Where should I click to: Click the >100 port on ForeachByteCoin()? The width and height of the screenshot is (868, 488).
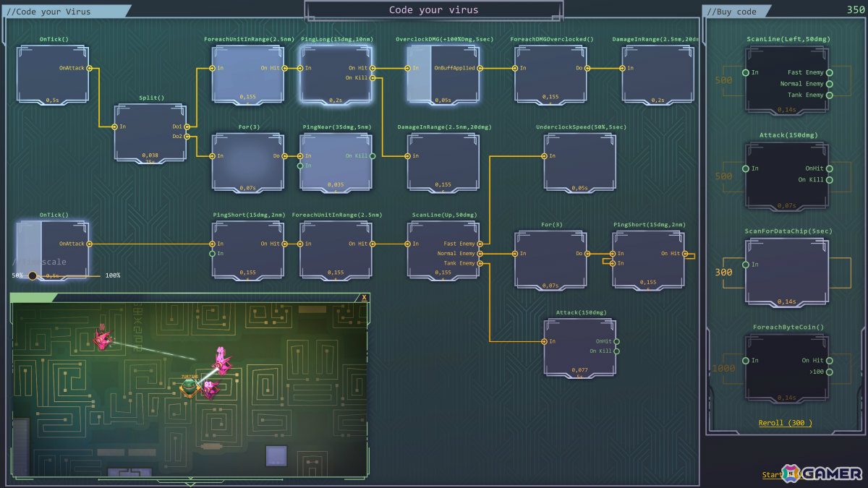tap(829, 372)
